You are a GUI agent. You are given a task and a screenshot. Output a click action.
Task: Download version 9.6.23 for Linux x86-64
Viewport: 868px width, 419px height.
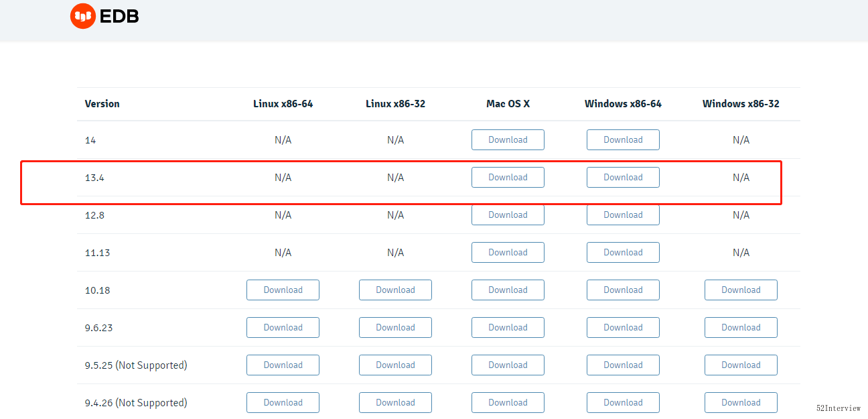pyautogui.click(x=283, y=328)
